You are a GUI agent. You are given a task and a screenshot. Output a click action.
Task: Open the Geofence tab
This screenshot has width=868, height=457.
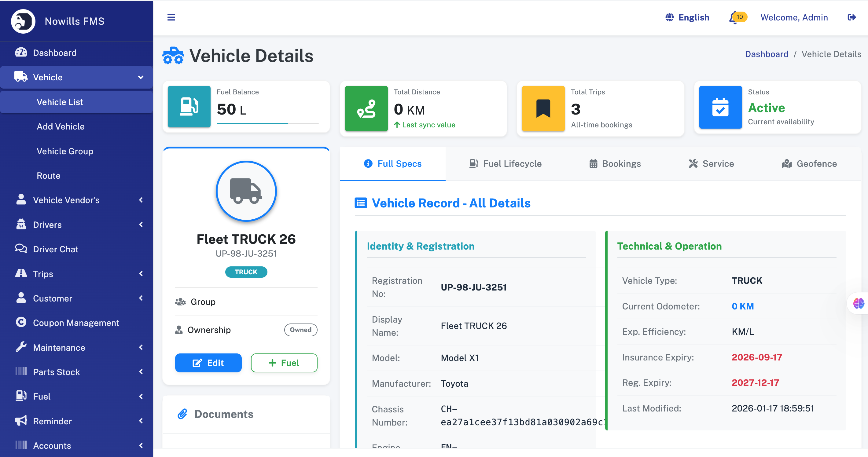pos(809,164)
